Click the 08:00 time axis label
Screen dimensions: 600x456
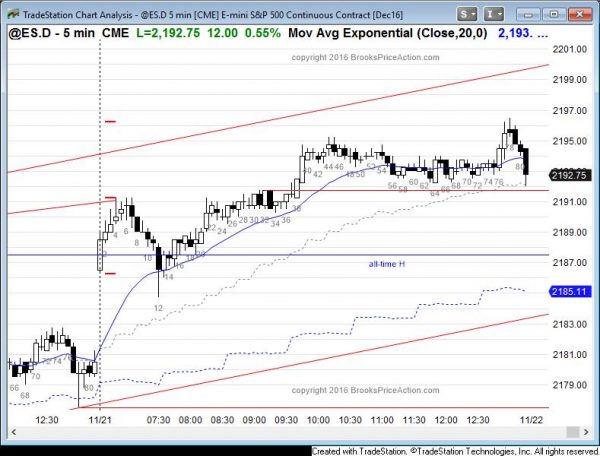click(190, 420)
